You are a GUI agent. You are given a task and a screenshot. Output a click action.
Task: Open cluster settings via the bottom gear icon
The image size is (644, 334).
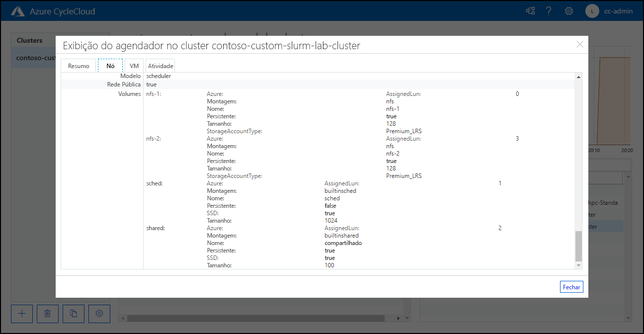[99, 314]
